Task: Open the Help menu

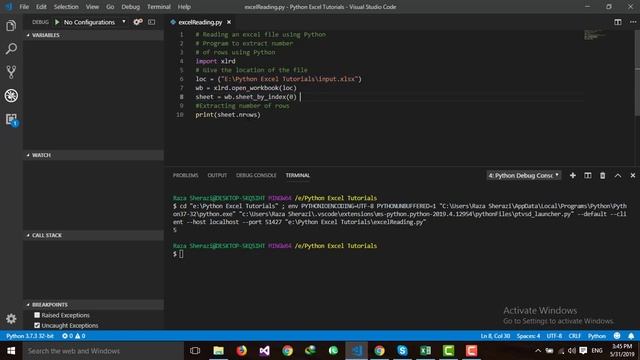Action: pos(184,7)
